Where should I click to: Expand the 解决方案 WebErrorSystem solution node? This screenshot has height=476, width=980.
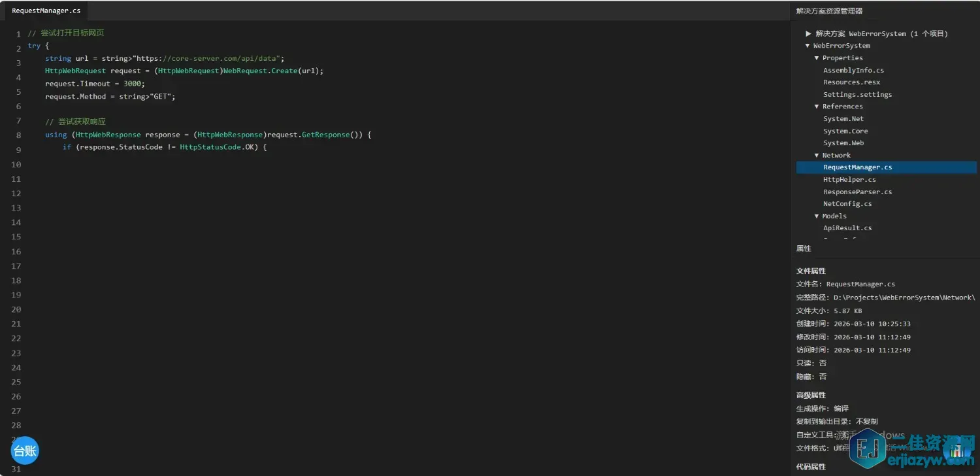click(808, 33)
